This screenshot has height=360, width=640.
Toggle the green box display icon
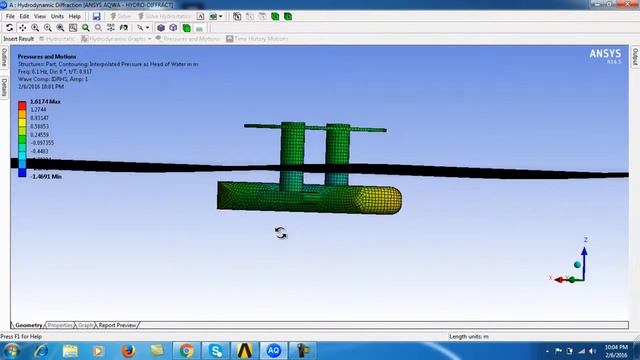pos(187,28)
